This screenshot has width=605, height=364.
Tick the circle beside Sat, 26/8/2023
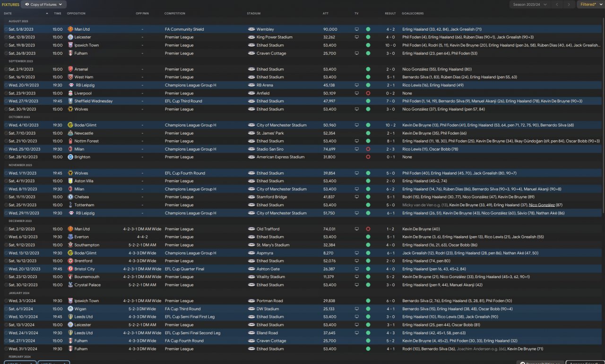click(6, 53)
